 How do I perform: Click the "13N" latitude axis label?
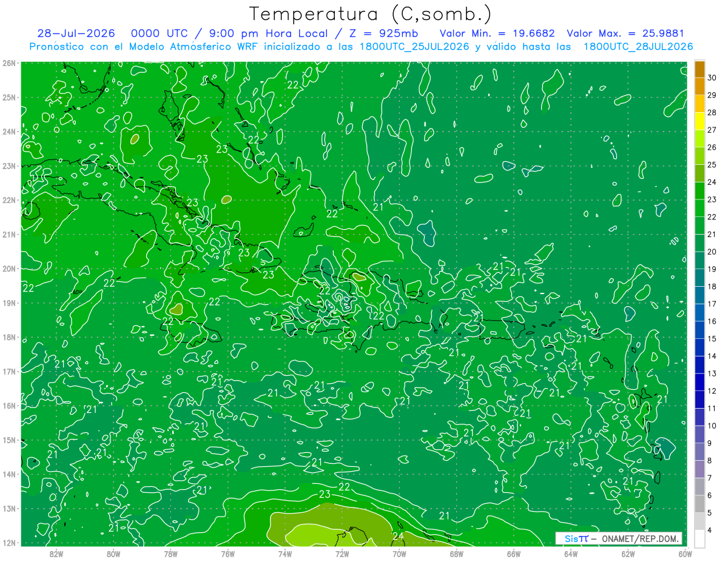[9, 509]
